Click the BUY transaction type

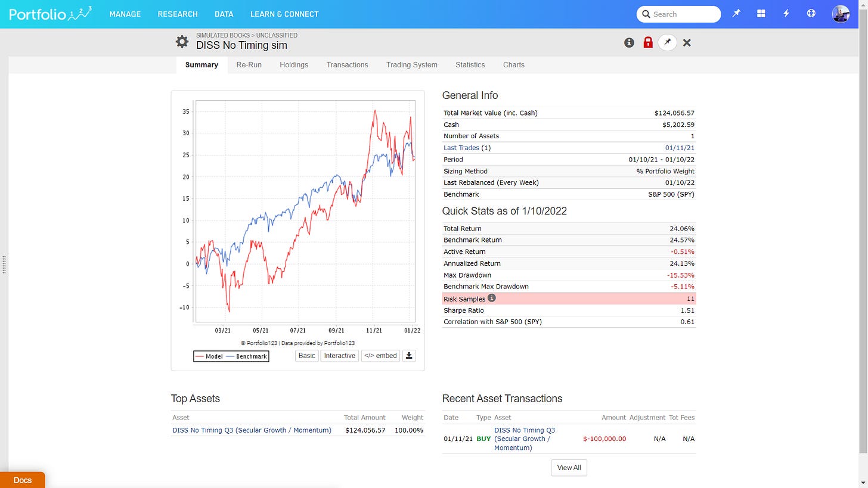(x=483, y=439)
